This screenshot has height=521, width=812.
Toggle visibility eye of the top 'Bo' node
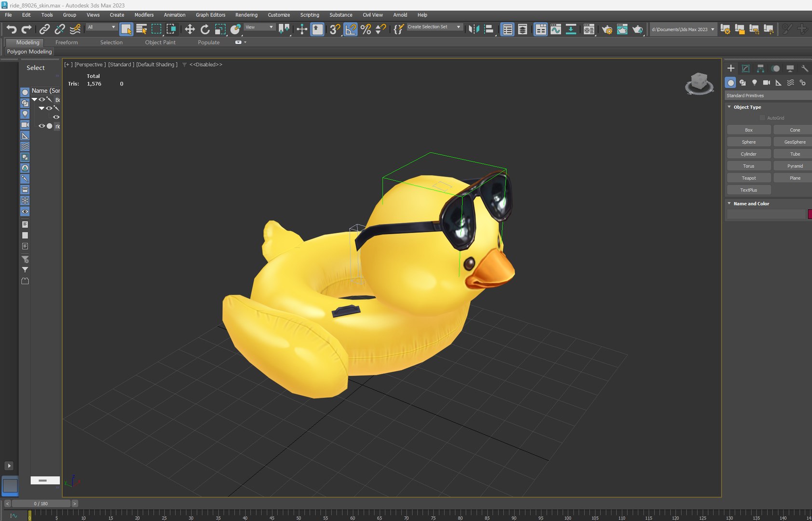pos(41,100)
